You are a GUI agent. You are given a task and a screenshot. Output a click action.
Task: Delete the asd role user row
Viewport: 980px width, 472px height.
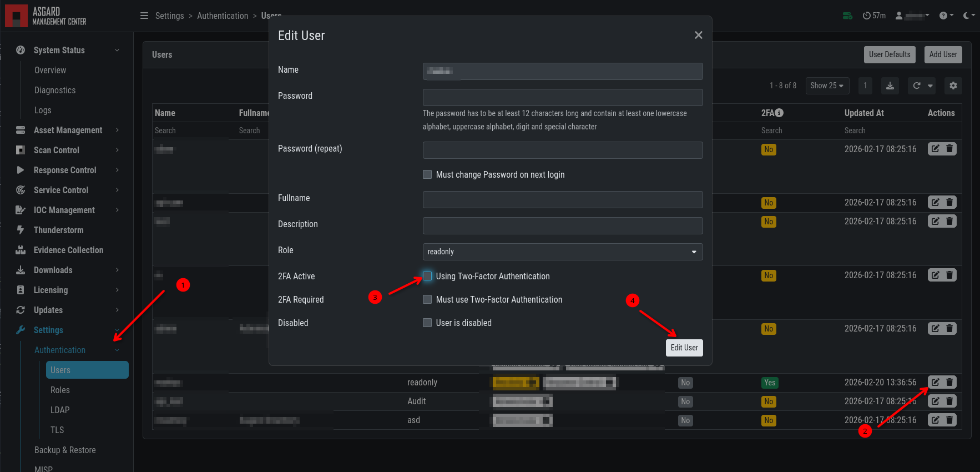(949, 420)
